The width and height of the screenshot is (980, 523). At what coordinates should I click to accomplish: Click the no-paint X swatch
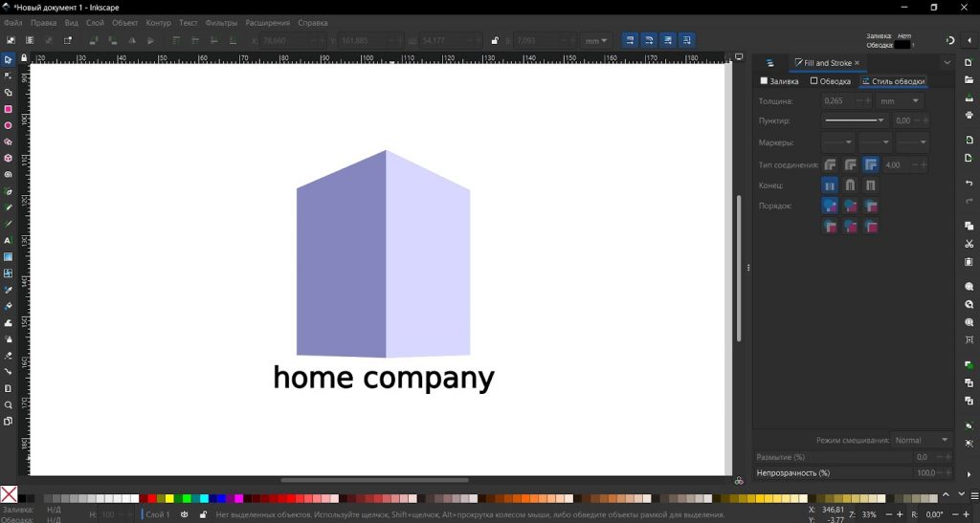coord(9,494)
